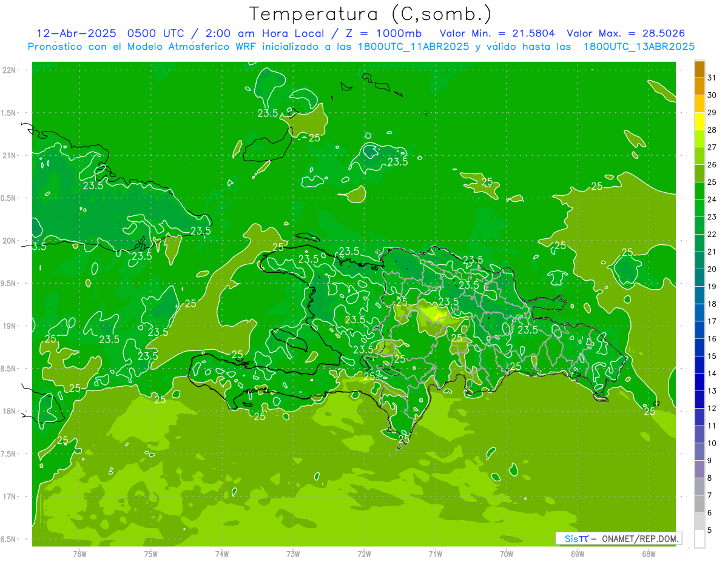Viewport: 728px width, 562px height.
Task: Click the '21N' latitude axis label
Action: tap(10, 155)
